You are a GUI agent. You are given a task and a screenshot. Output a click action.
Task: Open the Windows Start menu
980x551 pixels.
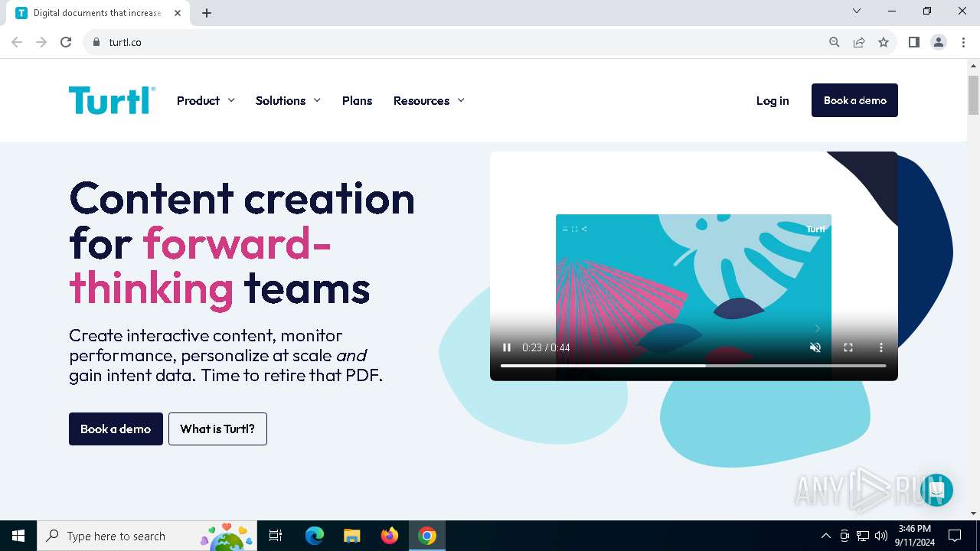(x=18, y=536)
